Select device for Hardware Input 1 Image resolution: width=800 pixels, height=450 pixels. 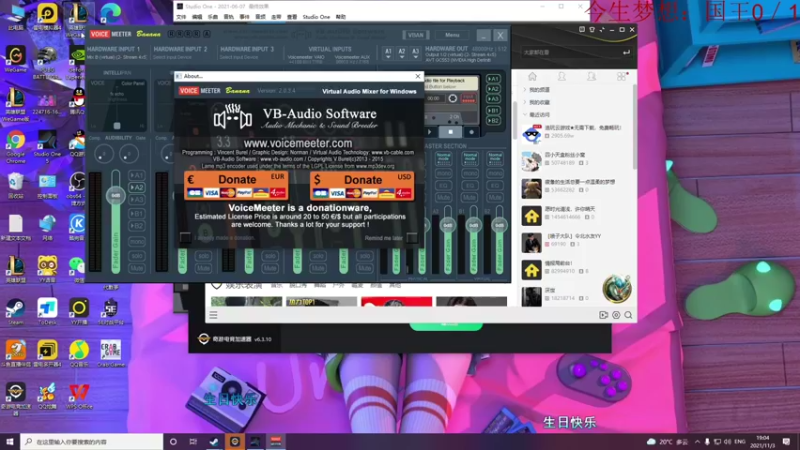point(117,57)
